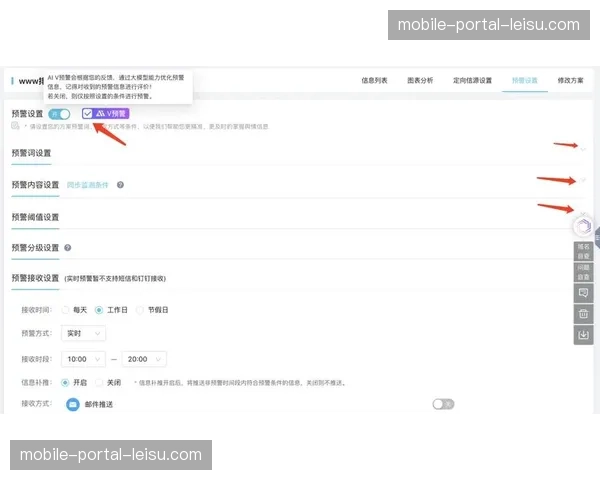Uncheck the AI V预警 checkbox
Viewport: 600px width, 480px height.
click(x=87, y=113)
